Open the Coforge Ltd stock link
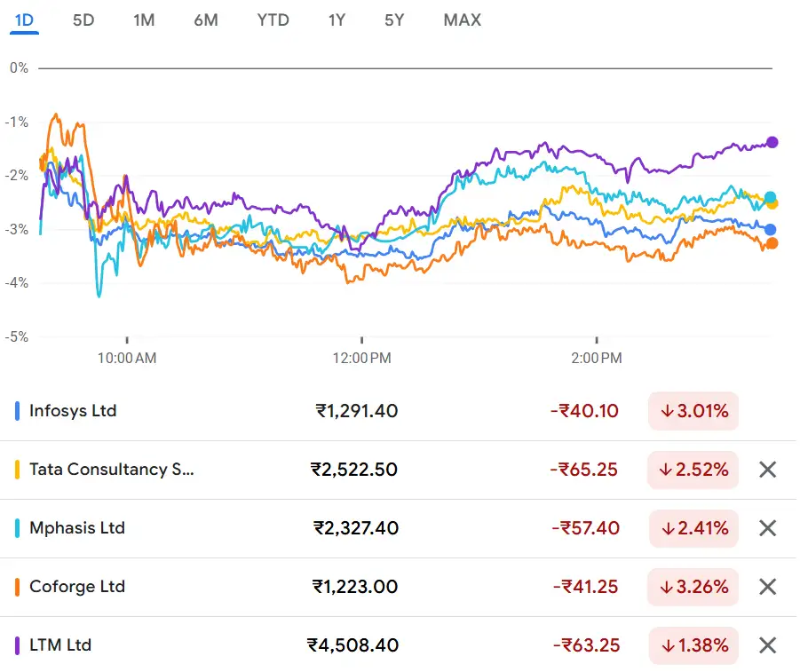This screenshot has width=800, height=672. pos(77,587)
